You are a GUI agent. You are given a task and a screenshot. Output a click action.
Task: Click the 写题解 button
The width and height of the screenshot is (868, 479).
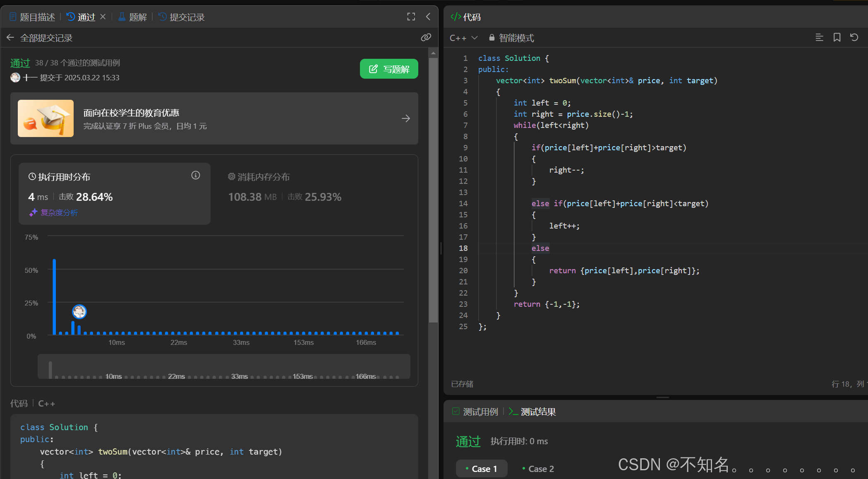tap(388, 69)
